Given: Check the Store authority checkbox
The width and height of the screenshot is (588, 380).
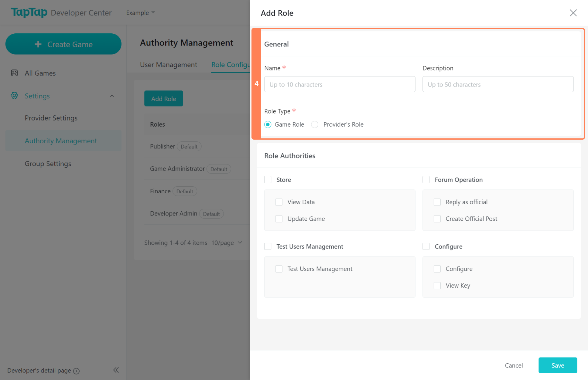Looking at the screenshot, I should click(268, 180).
